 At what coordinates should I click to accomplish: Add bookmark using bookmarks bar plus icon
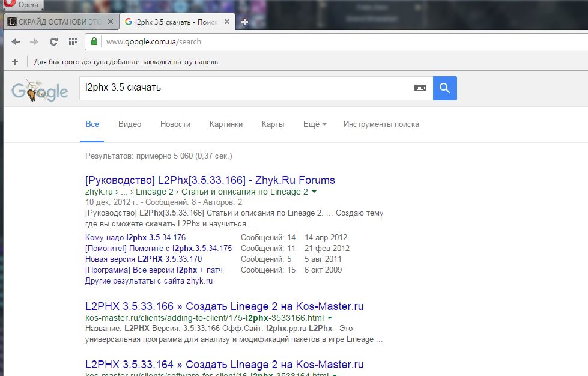(15, 62)
